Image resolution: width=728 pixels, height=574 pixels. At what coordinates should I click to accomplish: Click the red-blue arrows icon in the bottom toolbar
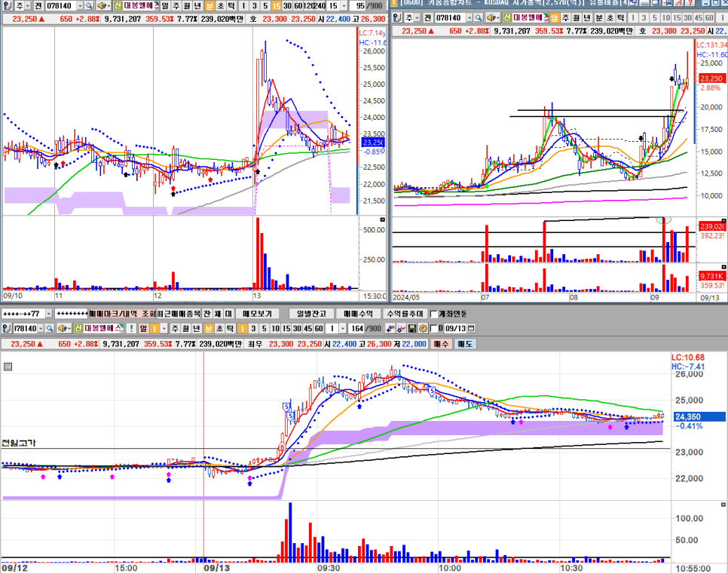pos(390,329)
